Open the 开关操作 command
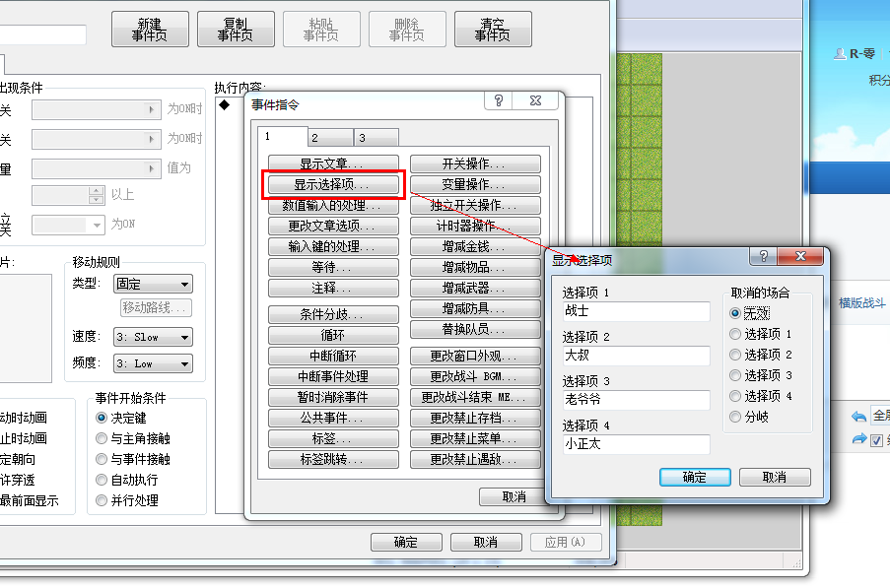The image size is (890, 588). pyautogui.click(x=475, y=163)
